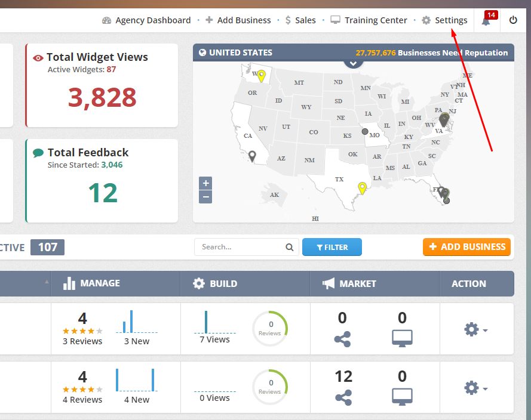The image size is (531, 420).
Task: Click the map zoom in plus button
Action: 205,183
